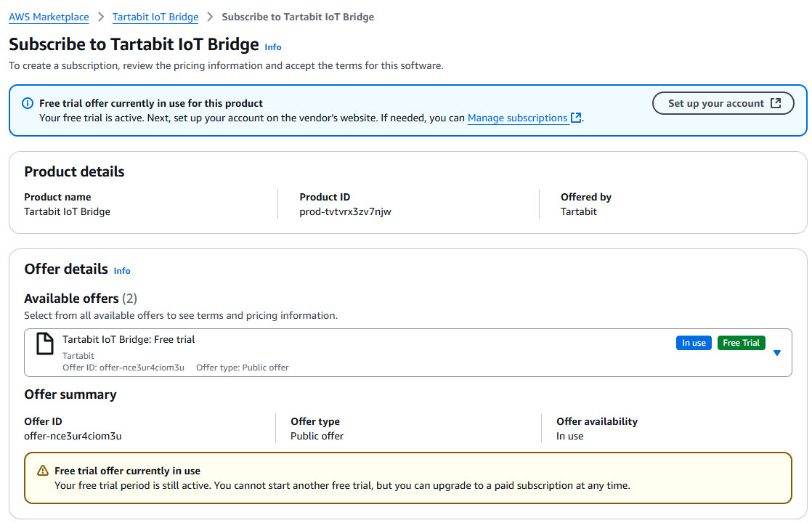Click current breadcrumb Subscribe to Tartabit IoT Bridge
812x523 pixels.
(298, 17)
